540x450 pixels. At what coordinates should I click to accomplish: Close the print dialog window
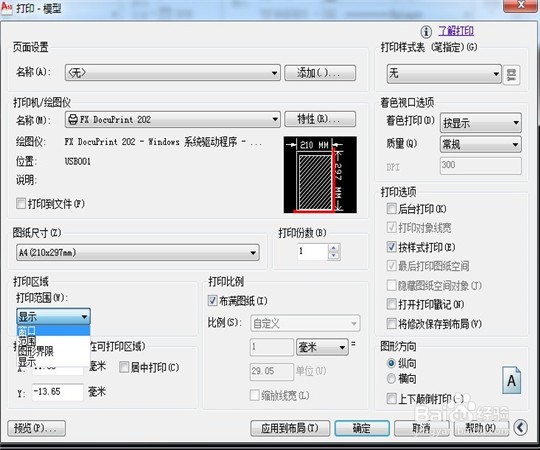point(521,6)
